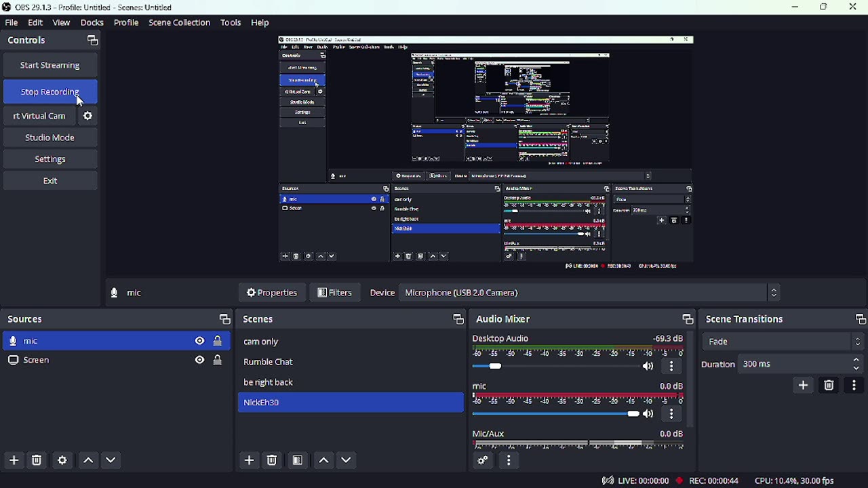Toggle visibility of mic source

pyautogui.click(x=199, y=341)
